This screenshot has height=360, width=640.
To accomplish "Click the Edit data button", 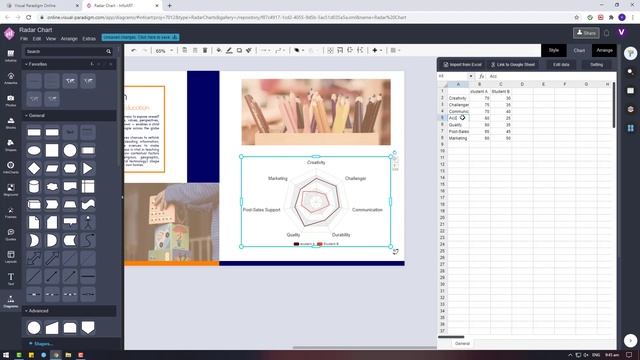I will tap(561, 64).
